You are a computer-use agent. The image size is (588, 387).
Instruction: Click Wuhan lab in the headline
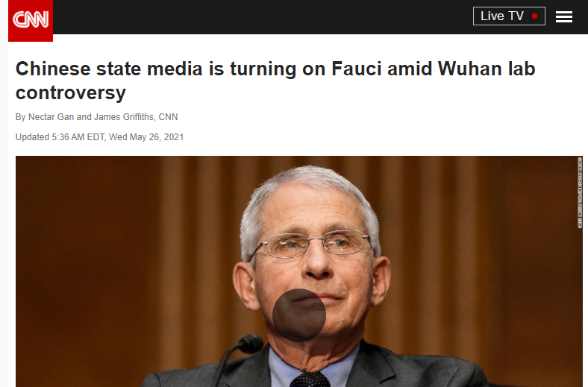[487, 69]
